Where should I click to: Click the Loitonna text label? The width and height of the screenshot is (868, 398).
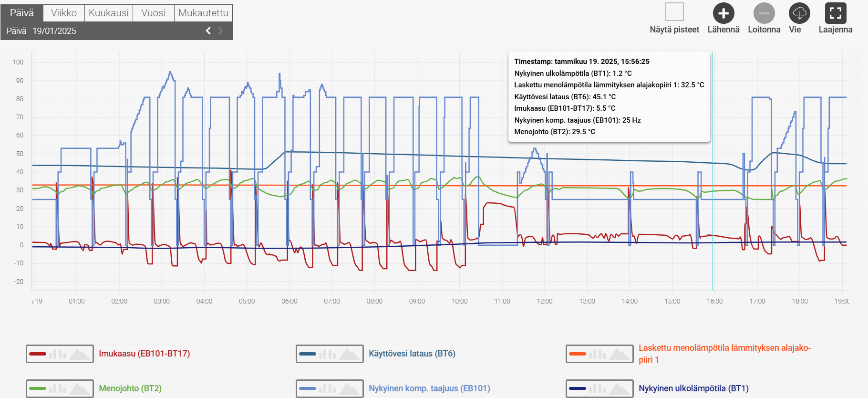point(764,30)
